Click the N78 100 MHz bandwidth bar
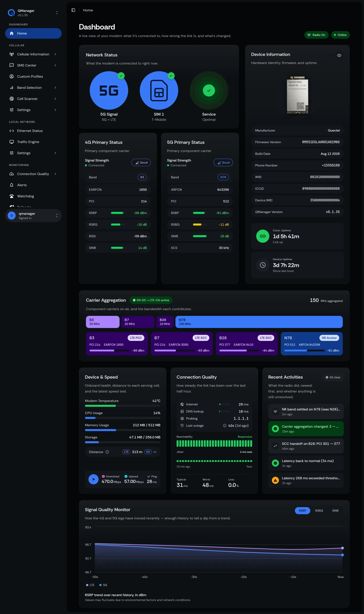The width and height of the screenshot is (364, 614). (259, 322)
